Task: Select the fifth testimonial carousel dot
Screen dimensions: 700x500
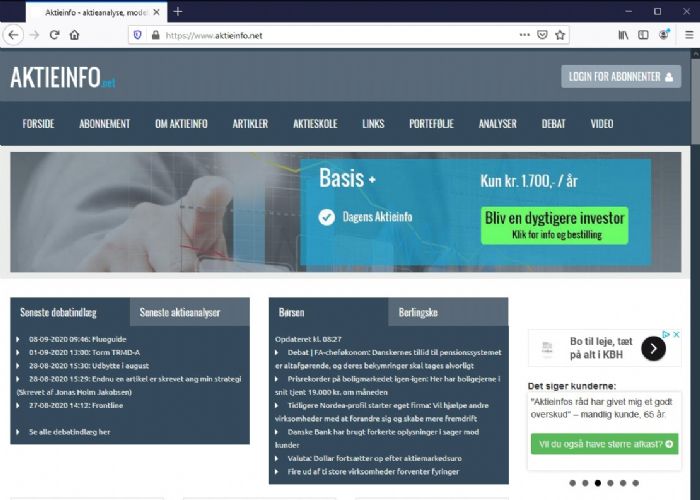Action: (623, 483)
